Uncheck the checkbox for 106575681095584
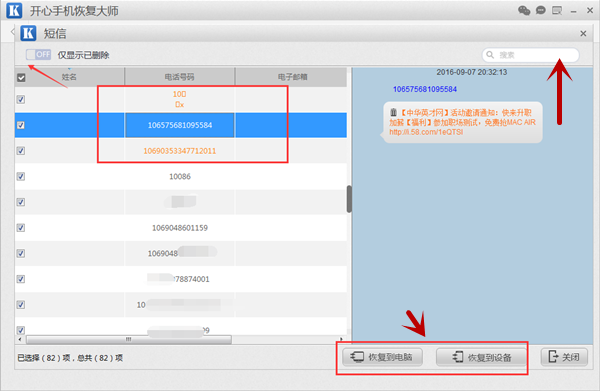This screenshot has height=391, width=600. pyautogui.click(x=21, y=125)
